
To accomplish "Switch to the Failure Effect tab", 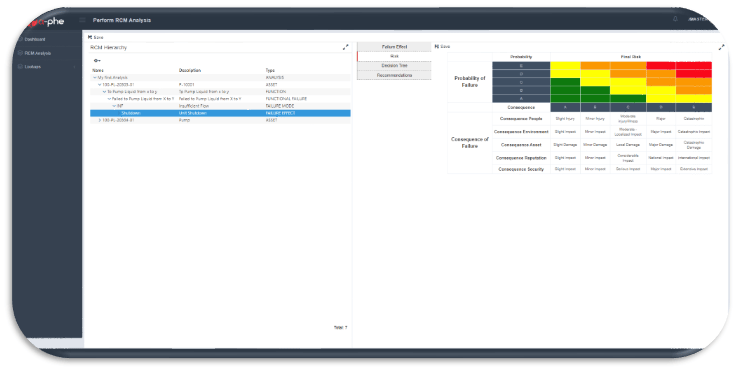I will tap(394, 47).
